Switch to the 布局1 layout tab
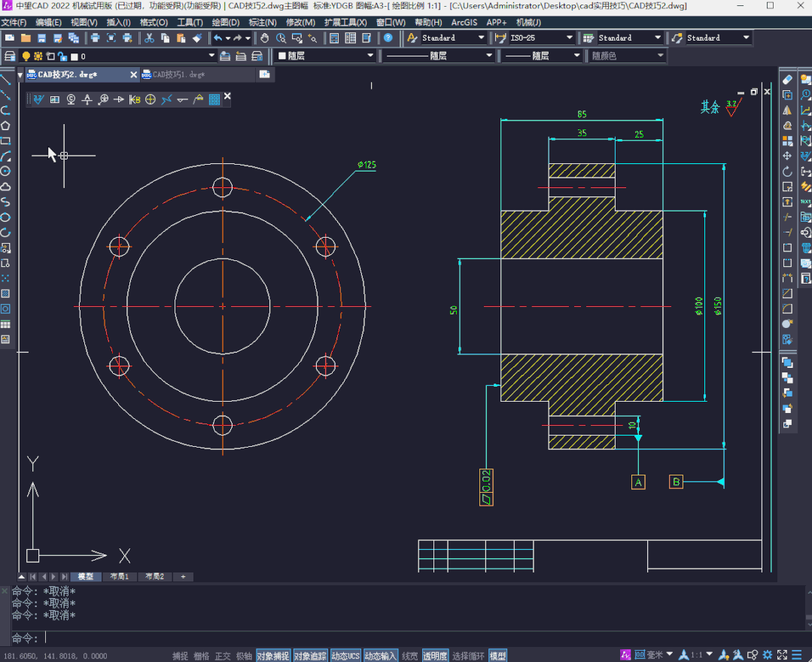The height and width of the screenshot is (662, 812). point(119,577)
